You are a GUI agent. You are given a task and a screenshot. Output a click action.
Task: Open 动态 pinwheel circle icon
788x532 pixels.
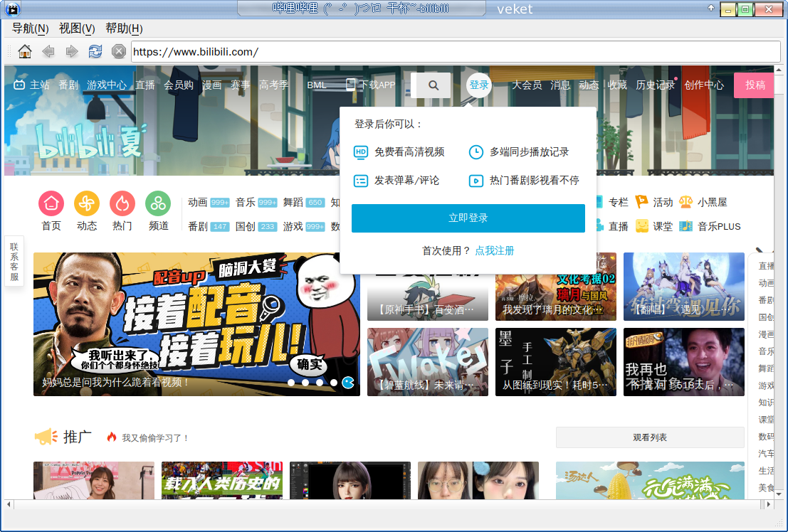coord(87,203)
